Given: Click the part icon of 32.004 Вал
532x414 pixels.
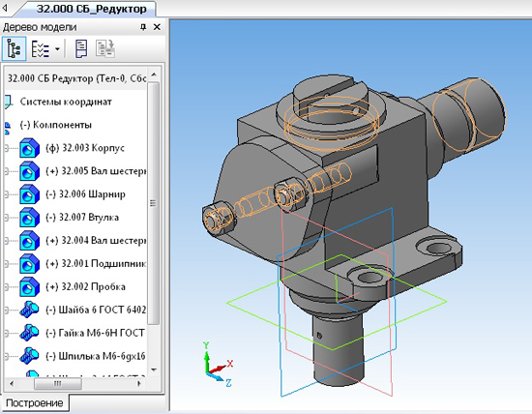Looking at the screenshot, I should point(29,241).
